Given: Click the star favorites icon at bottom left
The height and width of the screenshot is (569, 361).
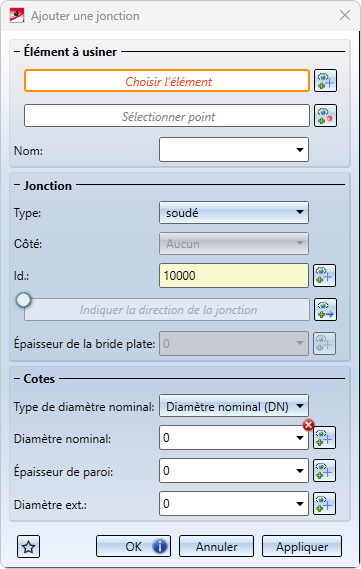Looking at the screenshot, I should click(x=29, y=547).
